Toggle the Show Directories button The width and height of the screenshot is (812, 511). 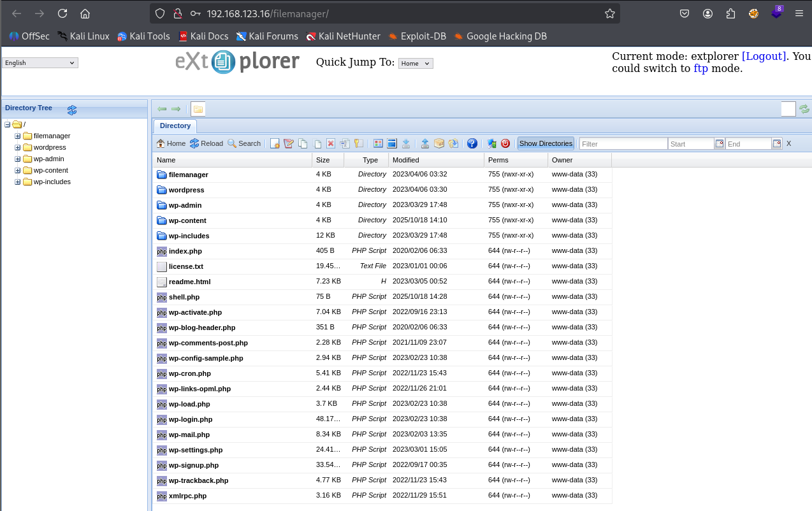point(546,143)
